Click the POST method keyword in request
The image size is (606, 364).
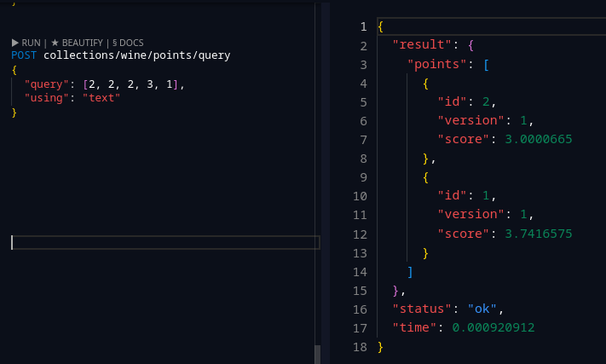(x=25, y=55)
